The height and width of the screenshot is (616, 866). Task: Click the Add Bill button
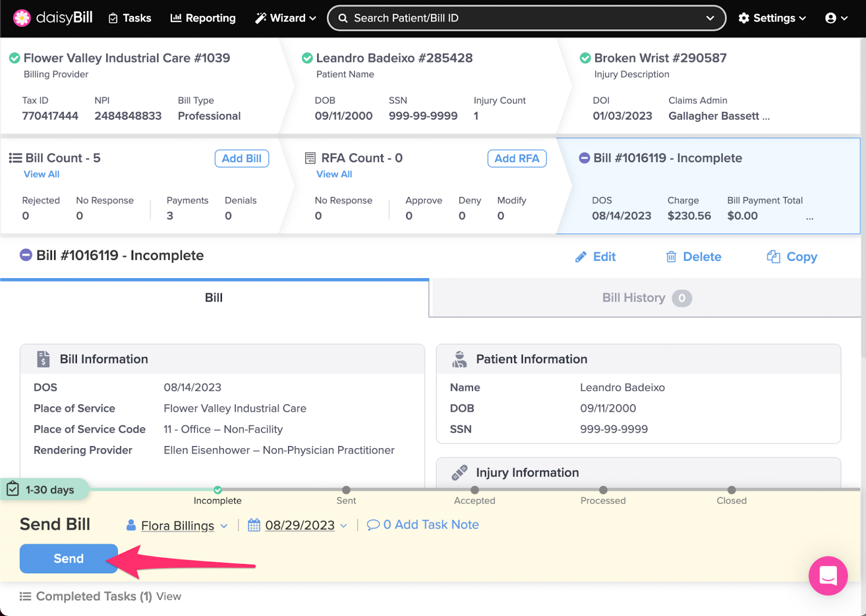tap(241, 159)
